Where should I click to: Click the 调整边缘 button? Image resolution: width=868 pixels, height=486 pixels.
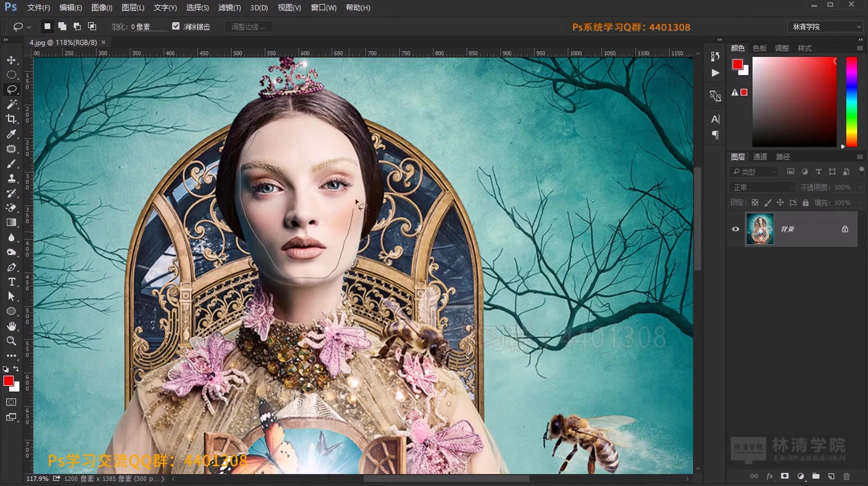pos(248,27)
